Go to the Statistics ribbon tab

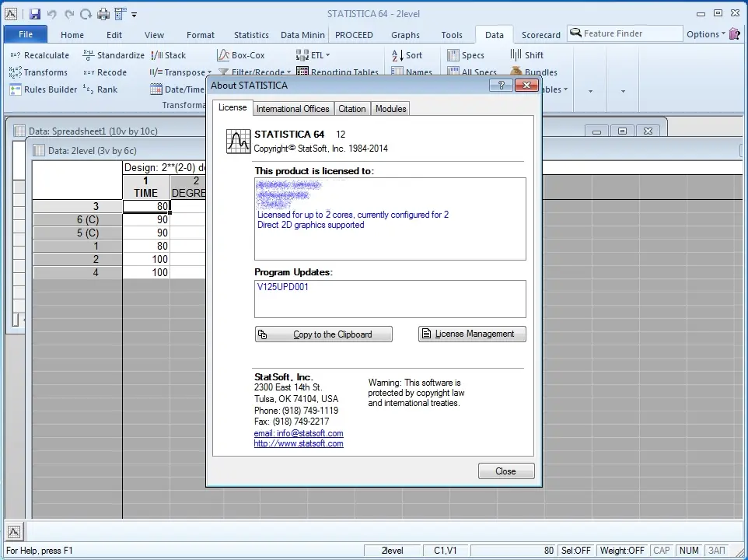(x=251, y=35)
